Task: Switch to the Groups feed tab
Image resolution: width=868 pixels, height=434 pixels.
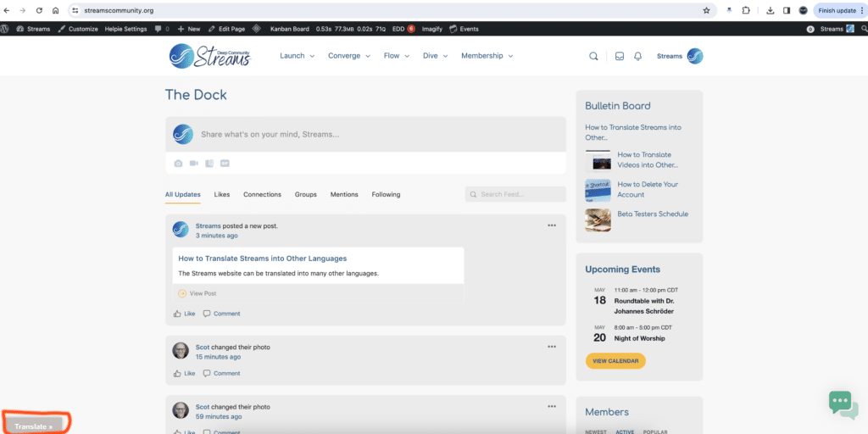Action: click(x=305, y=194)
